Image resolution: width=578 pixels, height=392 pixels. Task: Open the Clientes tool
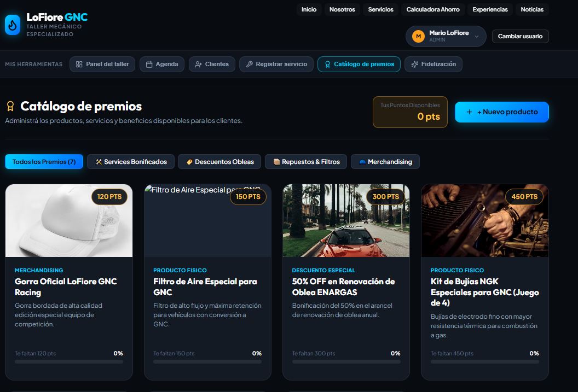point(212,65)
